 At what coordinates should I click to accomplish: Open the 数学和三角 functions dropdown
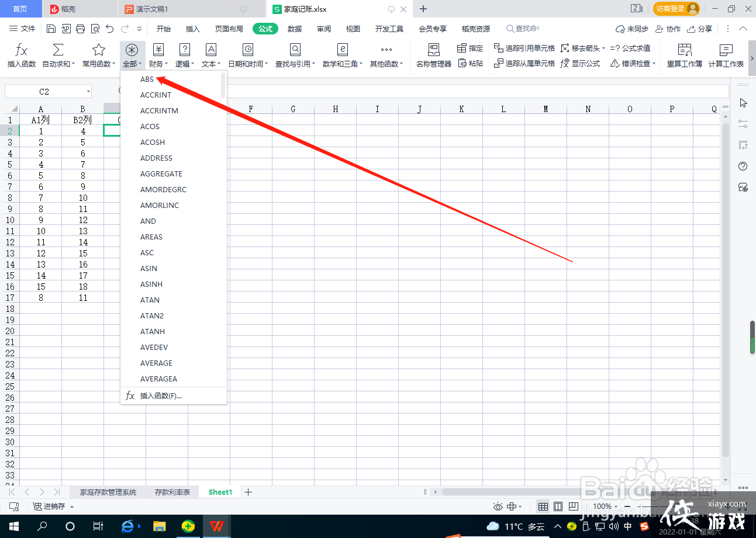343,56
